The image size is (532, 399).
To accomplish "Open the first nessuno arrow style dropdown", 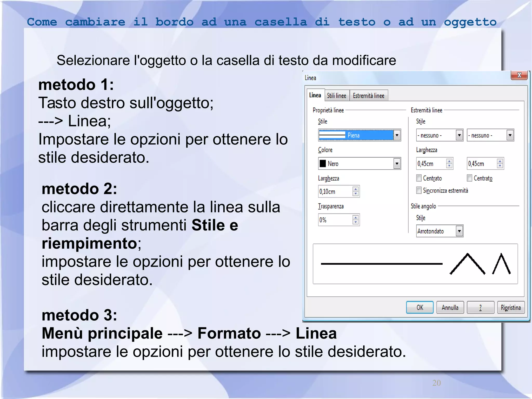I will (459, 135).
